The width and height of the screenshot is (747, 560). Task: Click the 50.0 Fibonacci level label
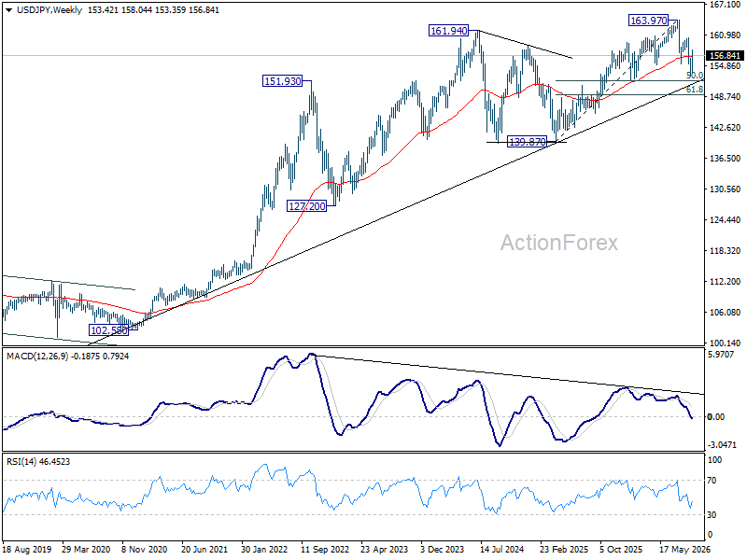pos(695,76)
